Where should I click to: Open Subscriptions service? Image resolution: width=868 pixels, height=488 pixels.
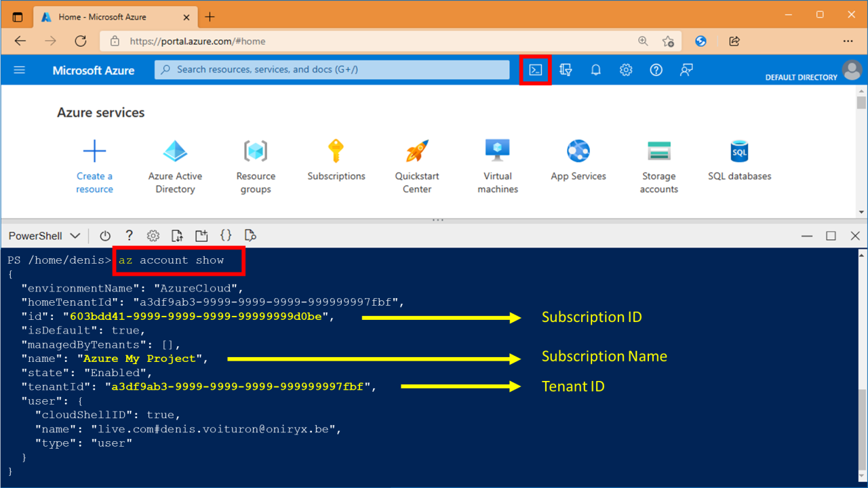[x=336, y=161]
